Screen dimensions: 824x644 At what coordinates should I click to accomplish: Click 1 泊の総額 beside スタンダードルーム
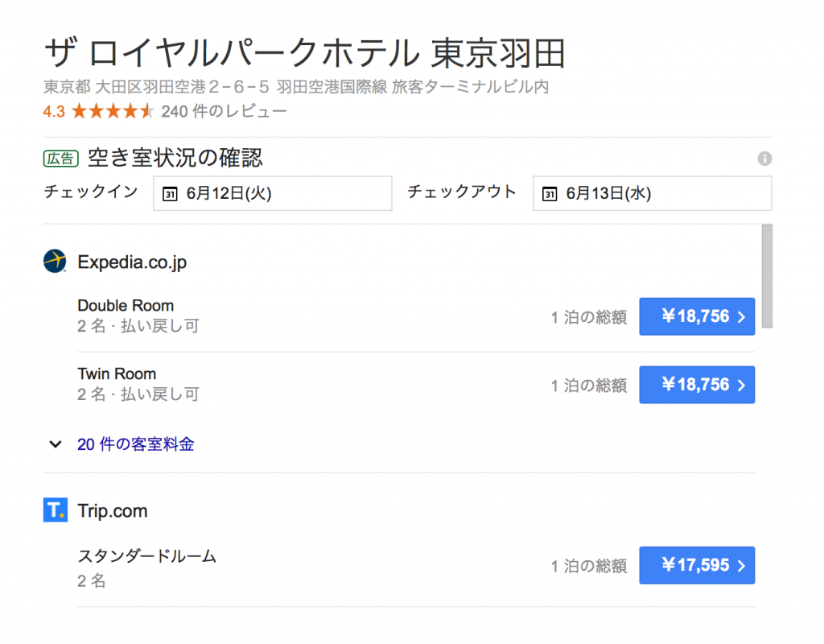(x=589, y=566)
